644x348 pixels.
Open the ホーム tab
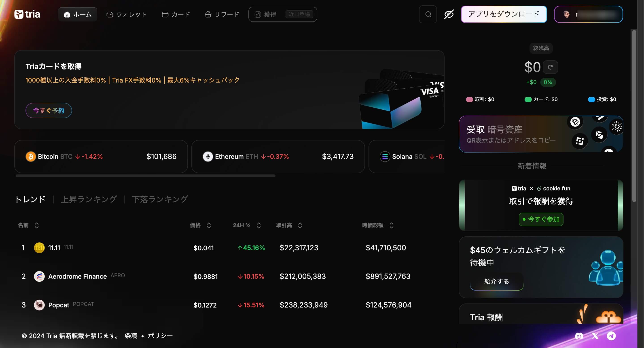point(78,14)
